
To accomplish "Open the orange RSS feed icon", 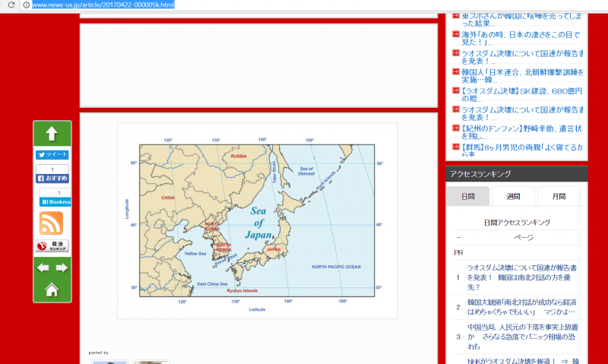I will point(52,223).
